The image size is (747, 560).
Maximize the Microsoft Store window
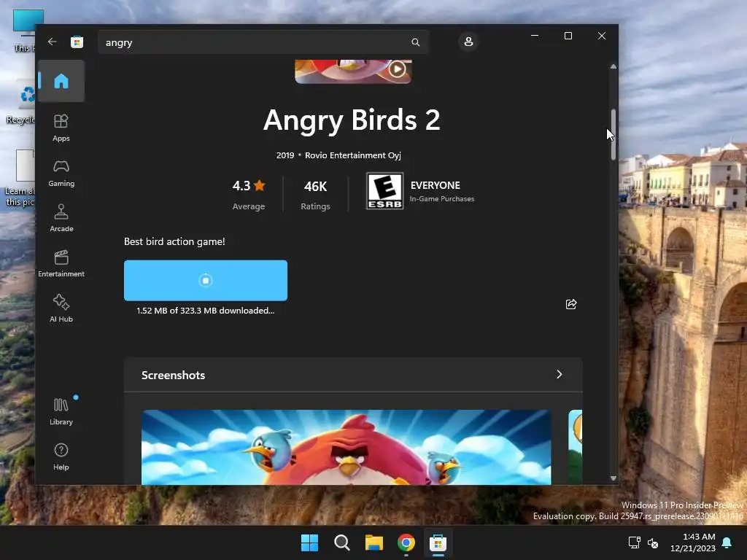568,36
